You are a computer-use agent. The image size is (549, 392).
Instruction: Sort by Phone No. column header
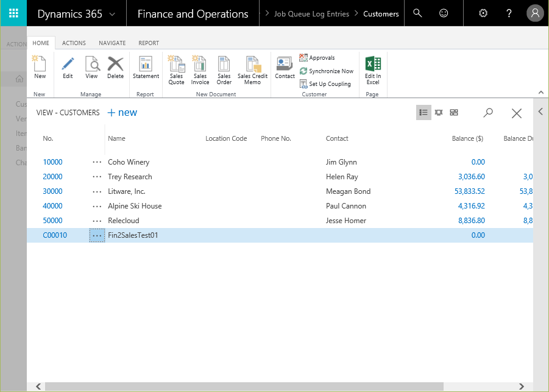276,138
